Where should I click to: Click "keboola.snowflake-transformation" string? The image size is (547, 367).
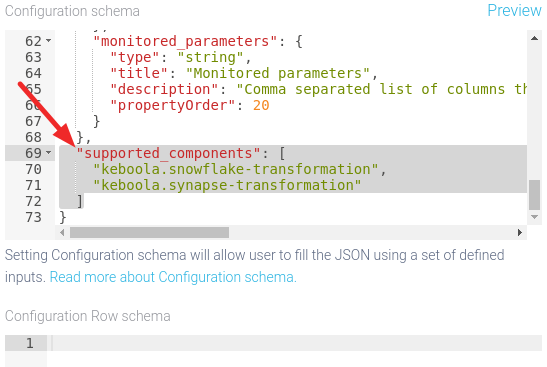pyautogui.click(x=235, y=169)
